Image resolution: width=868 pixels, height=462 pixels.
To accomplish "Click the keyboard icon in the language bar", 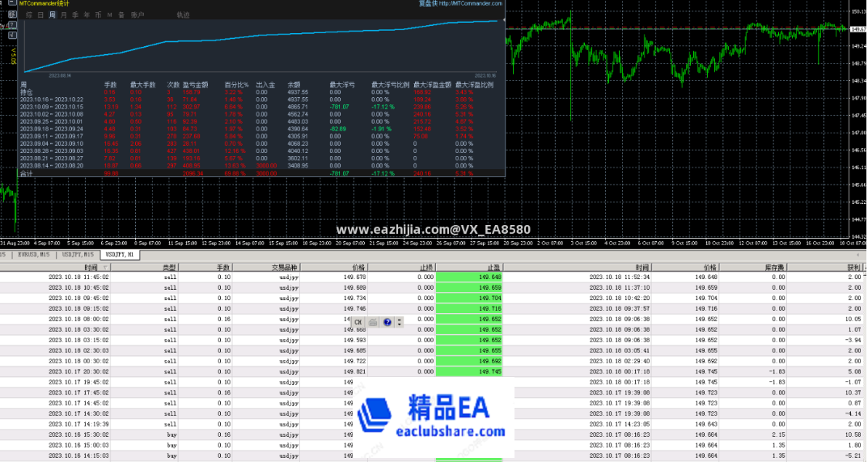I will [373, 322].
